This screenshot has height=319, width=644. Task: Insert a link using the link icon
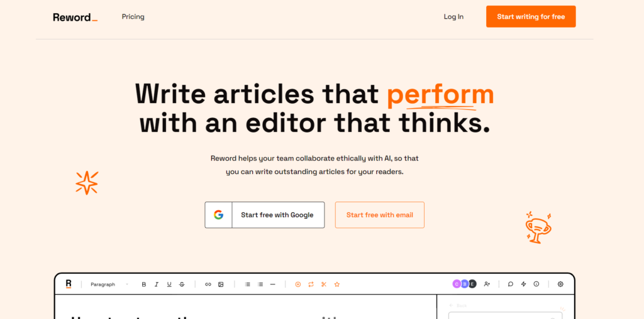[208, 284]
